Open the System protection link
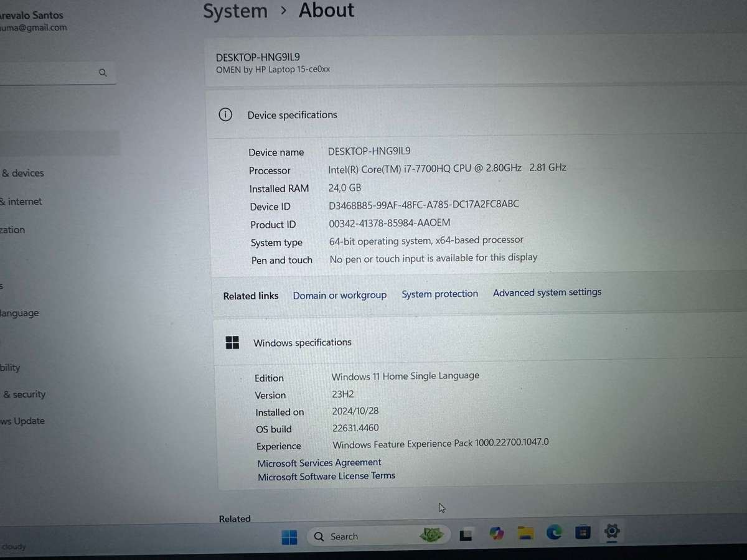 (x=439, y=293)
